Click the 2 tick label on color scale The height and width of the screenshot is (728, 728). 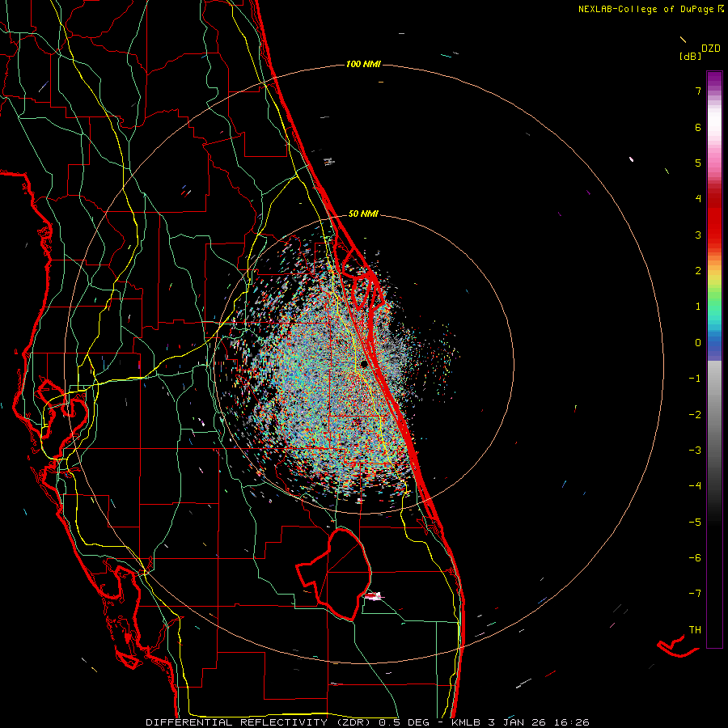[x=698, y=271]
